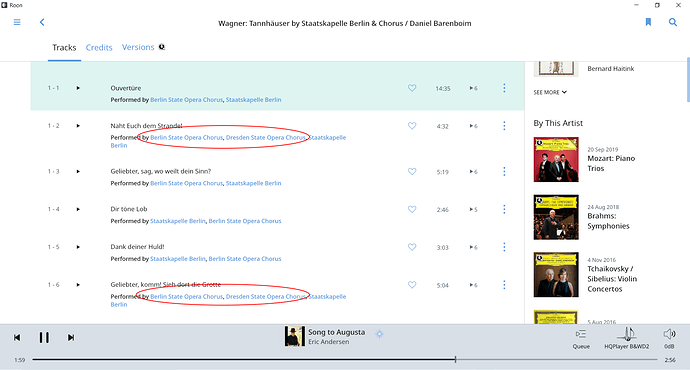Open Tchaikovsky / Sibelius: Violin Concertos title

pyautogui.click(x=612, y=279)
